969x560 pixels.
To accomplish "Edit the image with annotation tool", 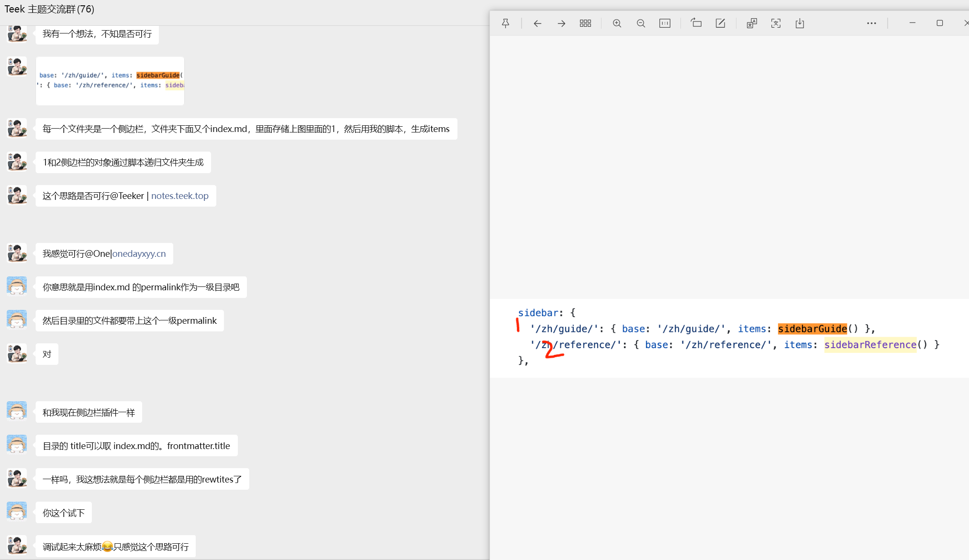I will coord(720,23).
